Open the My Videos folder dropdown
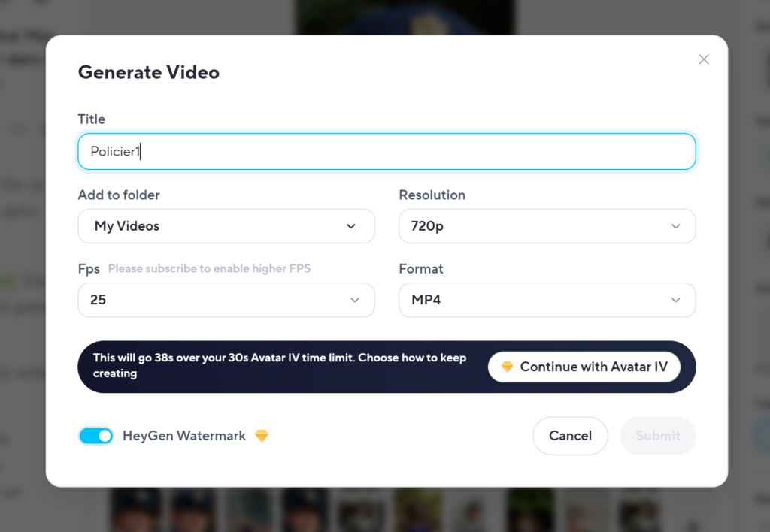The height and width of the screenshot is (532, 770). point(226,226)
